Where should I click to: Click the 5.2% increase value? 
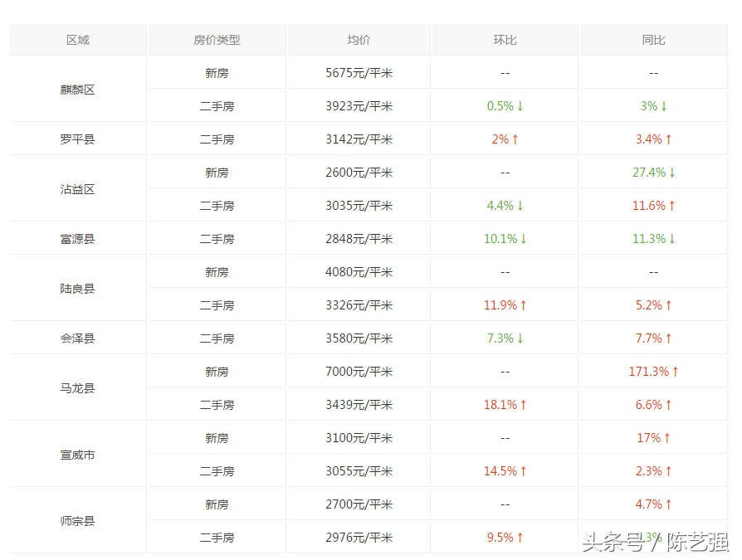tap(653, 305)
